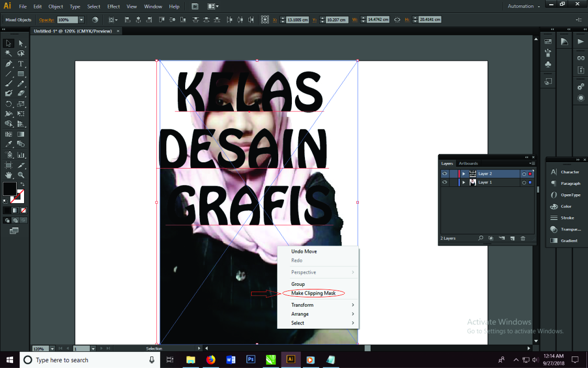Open the zoom level dropdown in status bar
588x368 pixels.
coord(52,349)
